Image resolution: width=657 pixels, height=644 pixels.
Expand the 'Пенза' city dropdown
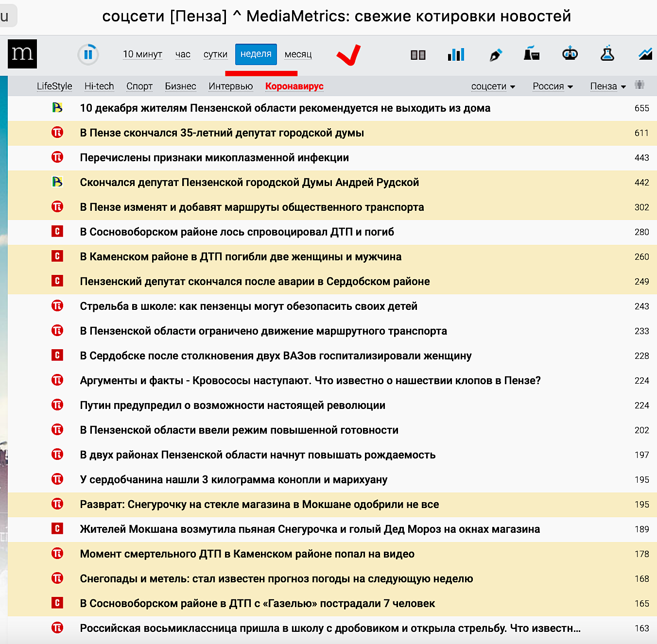tap(608, 86)
